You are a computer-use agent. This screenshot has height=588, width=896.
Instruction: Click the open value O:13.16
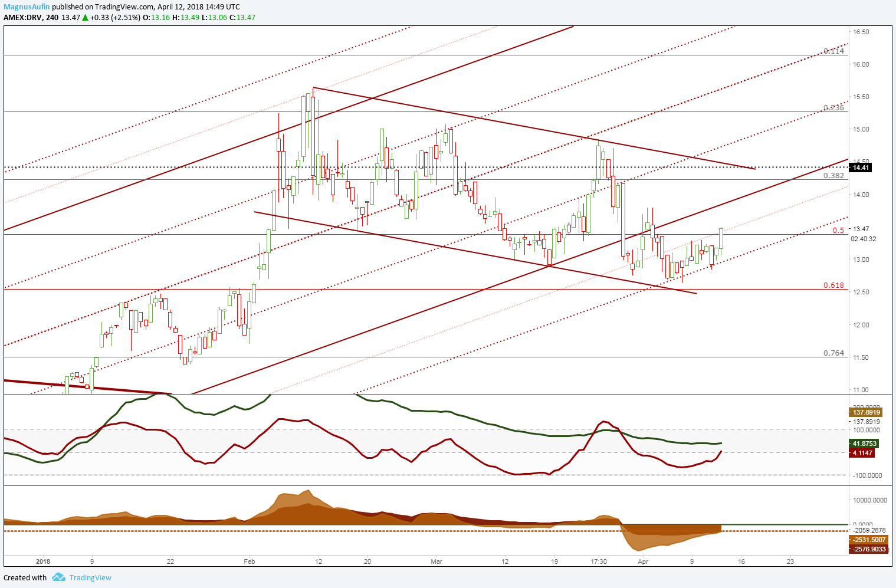click(156, 17)
